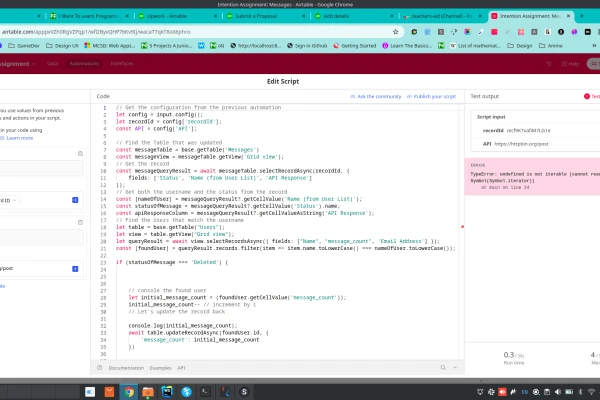This screenshot has width=600, height=400.
Task: Click the API link in footer
Action: [x=182, y=368]
